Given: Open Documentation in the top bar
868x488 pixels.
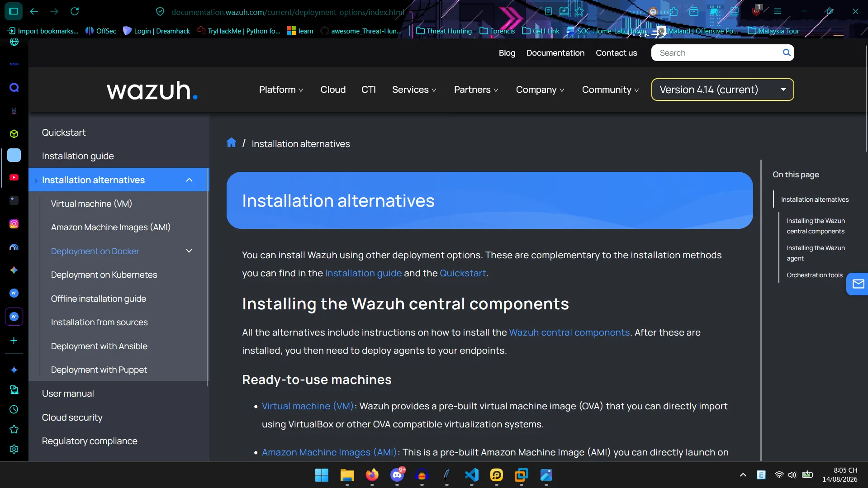Looking at the screenshot, I should [x=555, y=53].
